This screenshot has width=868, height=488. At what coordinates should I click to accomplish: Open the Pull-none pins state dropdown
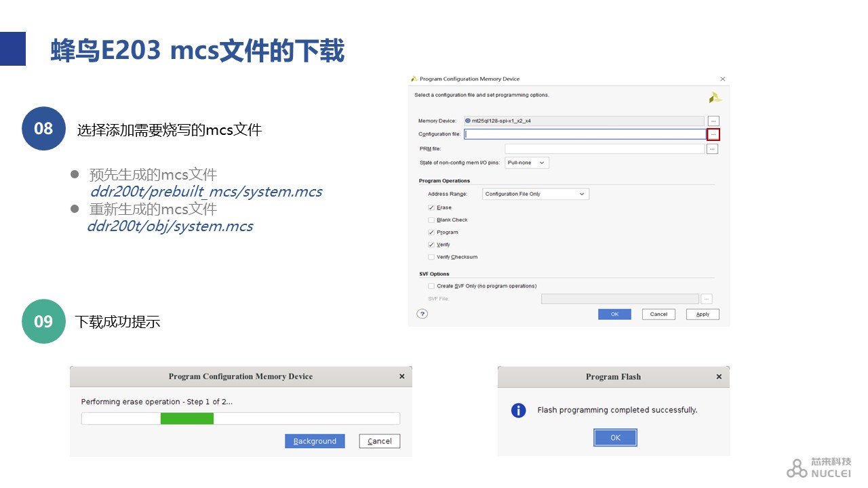pyautogui.click(x=527, y=163)
